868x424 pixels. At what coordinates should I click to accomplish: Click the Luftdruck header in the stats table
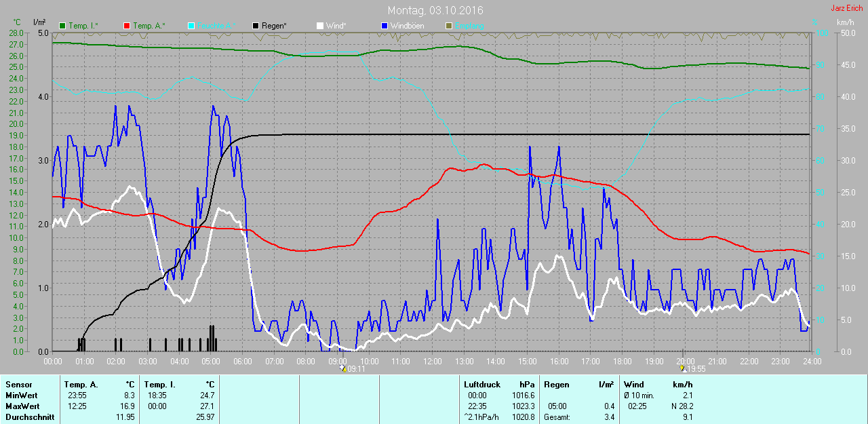[x=481, y=385]
